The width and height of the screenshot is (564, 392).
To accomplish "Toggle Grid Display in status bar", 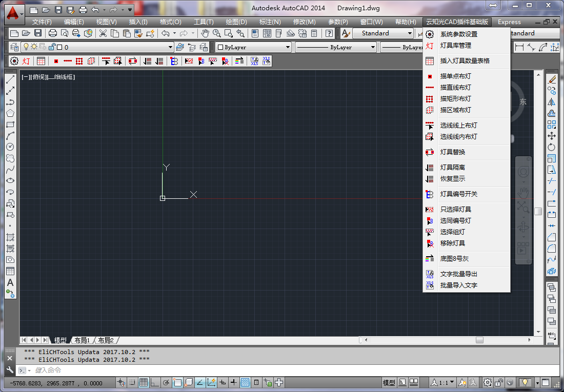I will click(144, 382).
